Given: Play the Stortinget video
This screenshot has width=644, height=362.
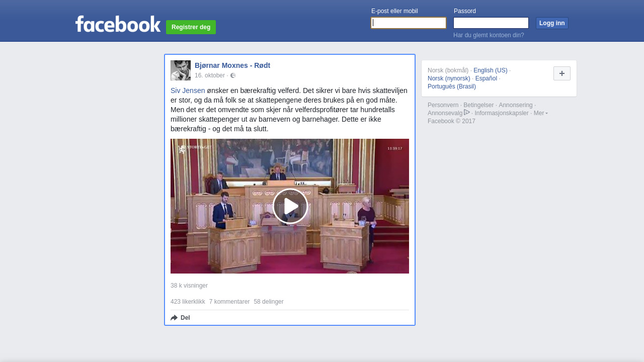Looking at the screenshot, I should 290,206.
